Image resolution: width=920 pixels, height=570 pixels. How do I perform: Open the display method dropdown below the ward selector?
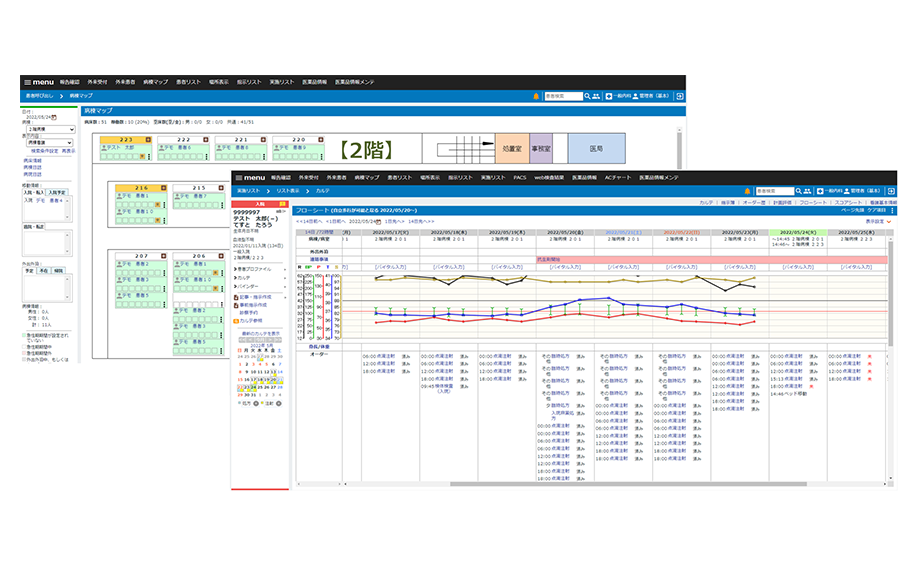pos(50,144)
